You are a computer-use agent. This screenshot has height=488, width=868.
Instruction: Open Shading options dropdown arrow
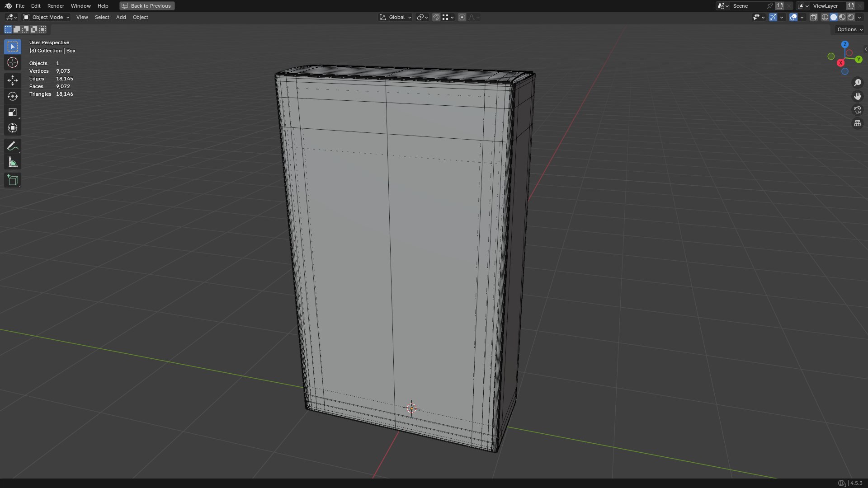859,17
